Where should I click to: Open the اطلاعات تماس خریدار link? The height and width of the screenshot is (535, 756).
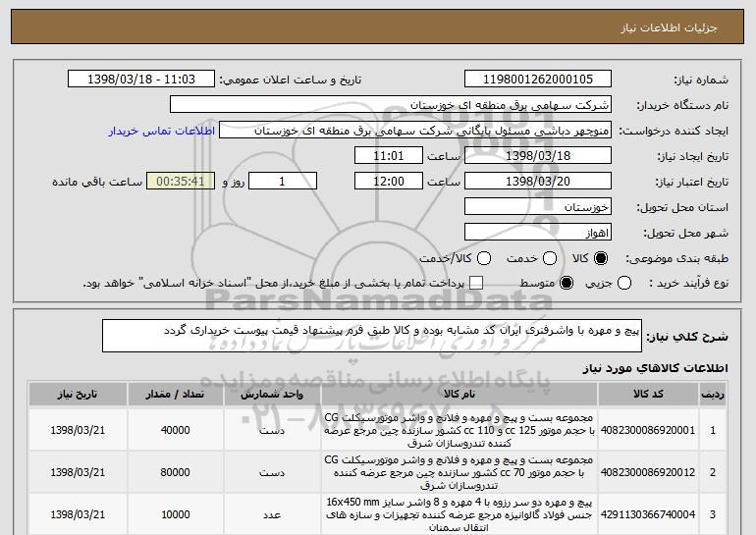tap(159, 131)
